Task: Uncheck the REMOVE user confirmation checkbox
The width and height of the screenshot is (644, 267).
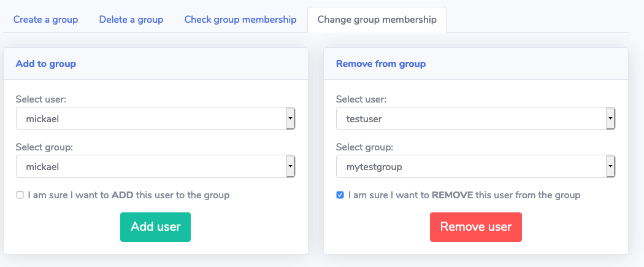Action: point(340,195)
